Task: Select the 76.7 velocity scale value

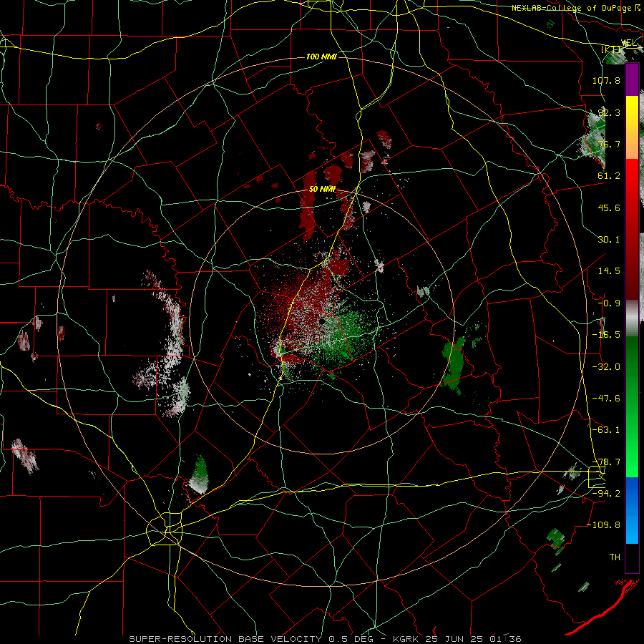Action: 609,144
